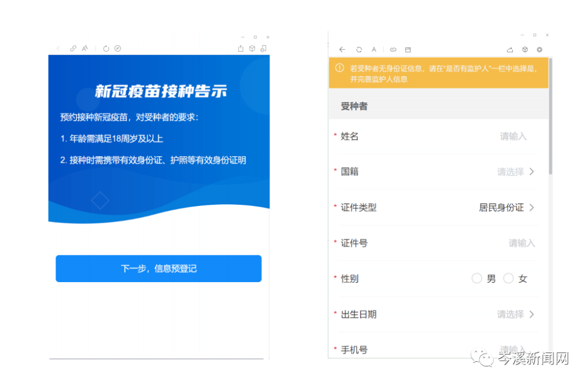Click 性别 field label

click(350, 279)
